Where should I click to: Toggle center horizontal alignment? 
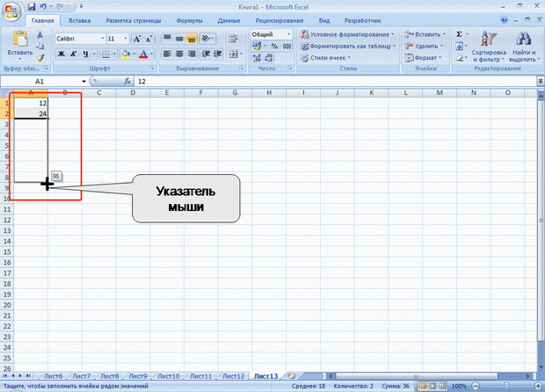click(179, 54)
